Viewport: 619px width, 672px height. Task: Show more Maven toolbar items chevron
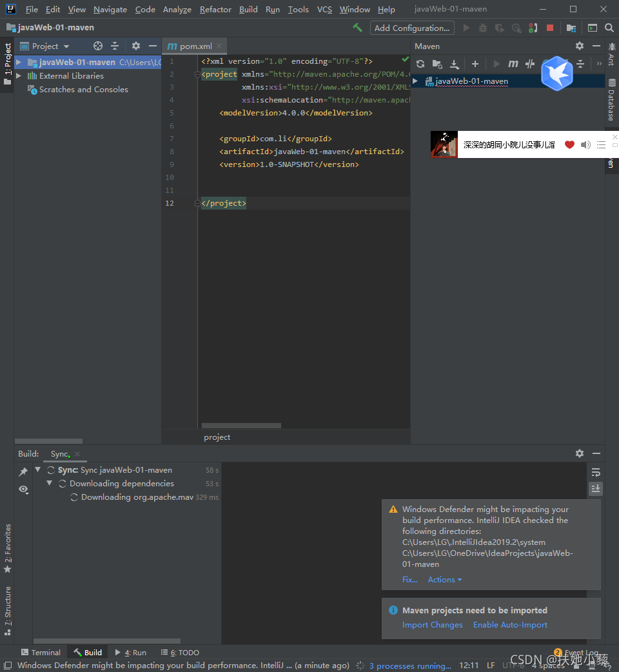click(599, 64)
